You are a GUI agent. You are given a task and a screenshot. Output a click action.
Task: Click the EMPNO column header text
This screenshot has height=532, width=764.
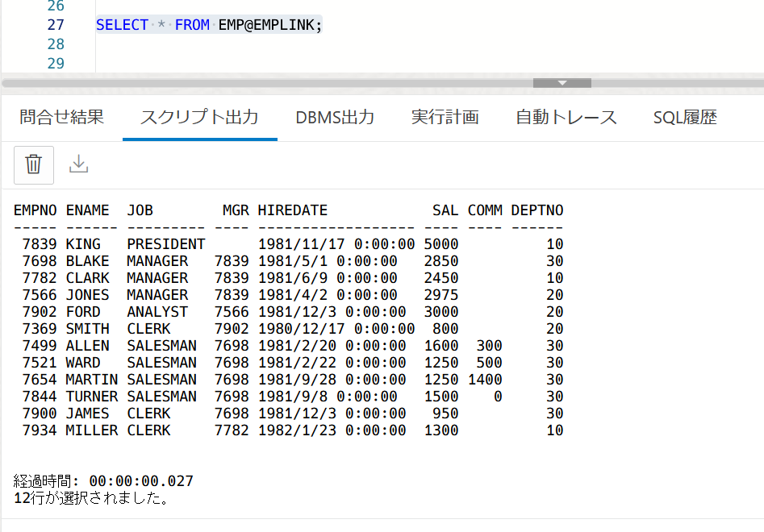[x=35, y=210]
